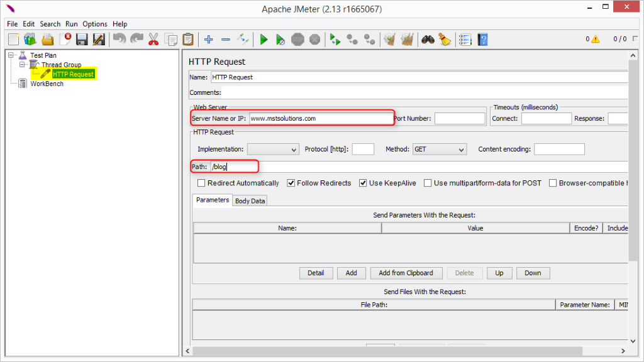Click the Port Number field
Screen dimensions: 644x362
(460, 118)
